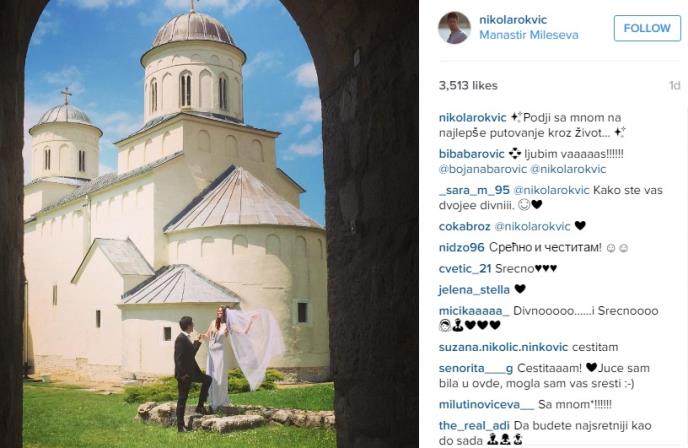
Task: Open milutinoviceva__ profile link
Action: [x=487, y=405]
